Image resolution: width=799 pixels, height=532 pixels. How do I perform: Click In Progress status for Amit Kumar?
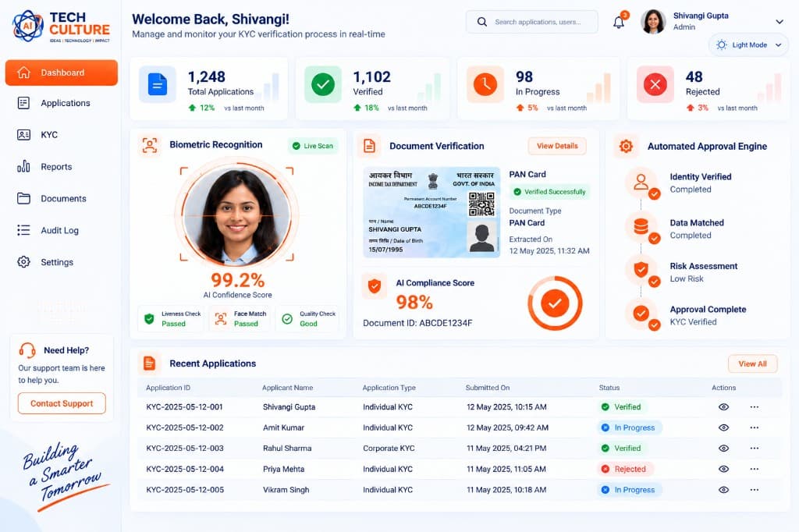tap(630, 427)
